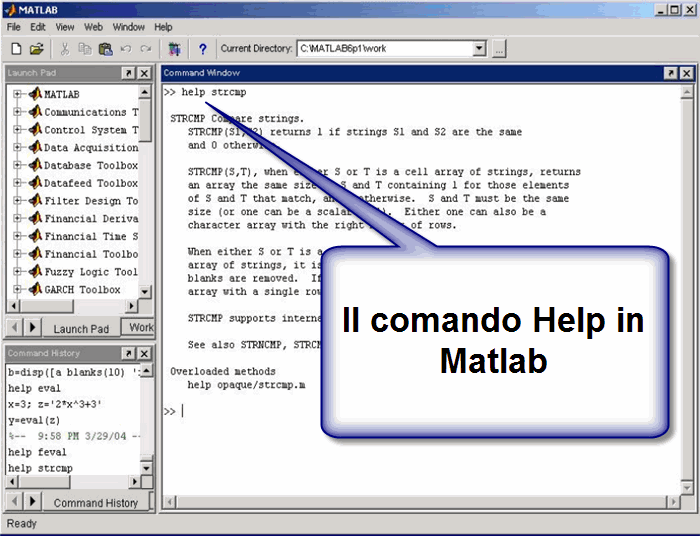The height and width of the screenshot is (536, 700).
Task: Click the Cut scissors icon
Action: 65,49
